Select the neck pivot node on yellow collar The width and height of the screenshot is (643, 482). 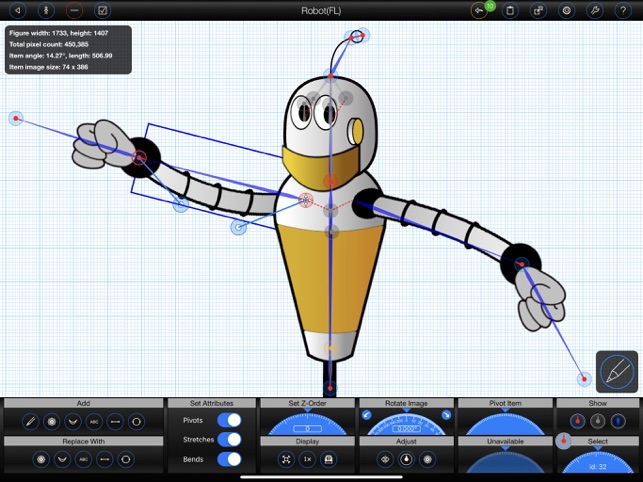point(331,180)
